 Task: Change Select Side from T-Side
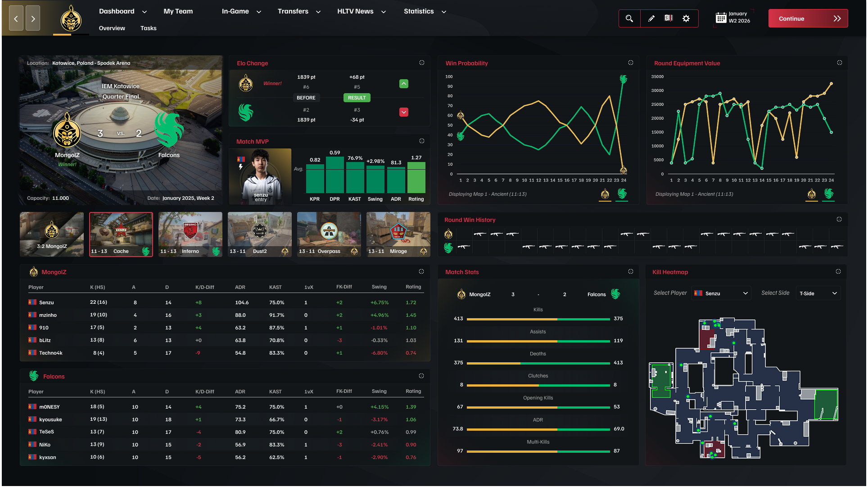click(818, 293)
